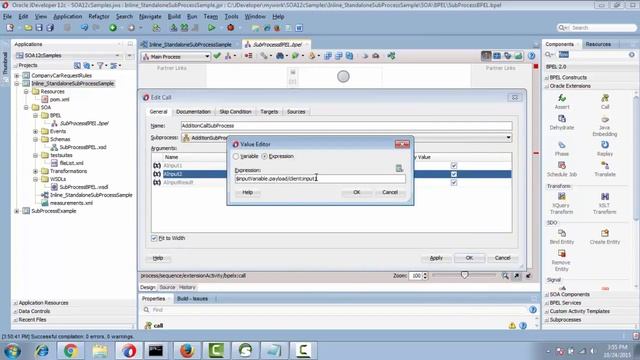Viewport: 640px width, 360px height.
Task: Select the Phase activity icon
Action: point(562,145)
